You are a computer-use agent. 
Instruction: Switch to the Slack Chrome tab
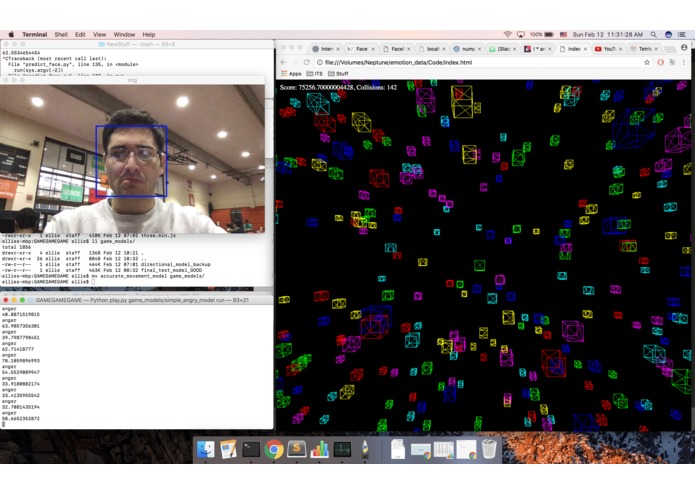pos(502,49)
